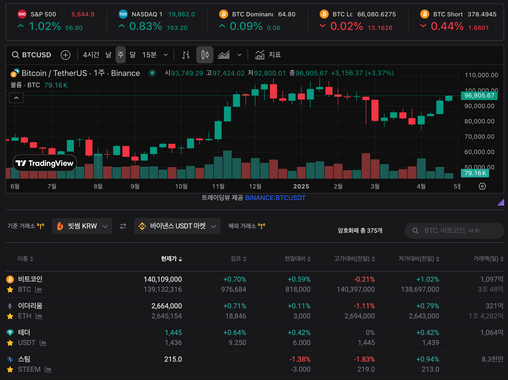Screen dimensions: 508x380
Task: Focus the coin search input field
Action: [x=454, y=231]
